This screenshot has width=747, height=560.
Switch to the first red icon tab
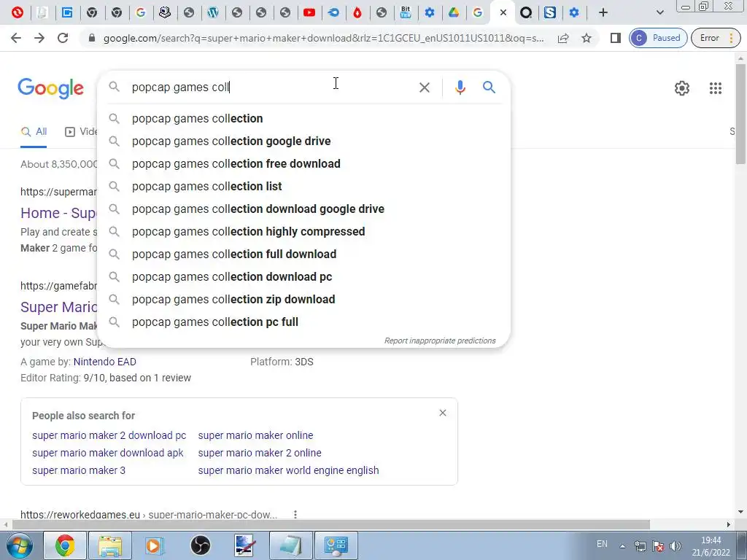(18, 12)
